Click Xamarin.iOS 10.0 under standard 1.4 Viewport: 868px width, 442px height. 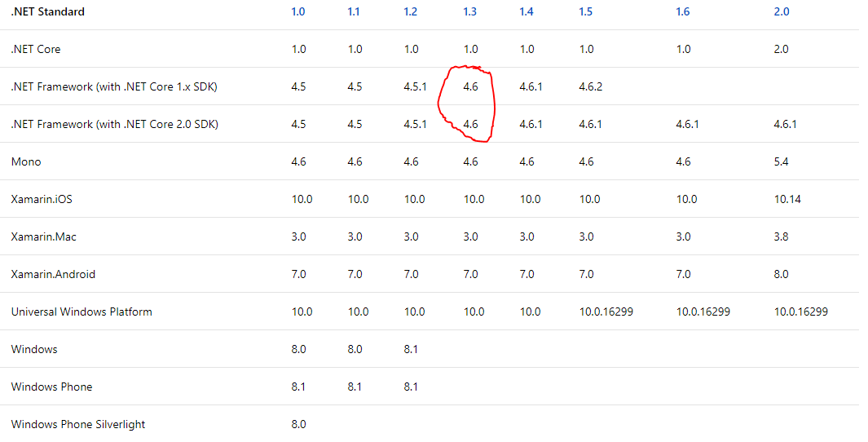530,200
